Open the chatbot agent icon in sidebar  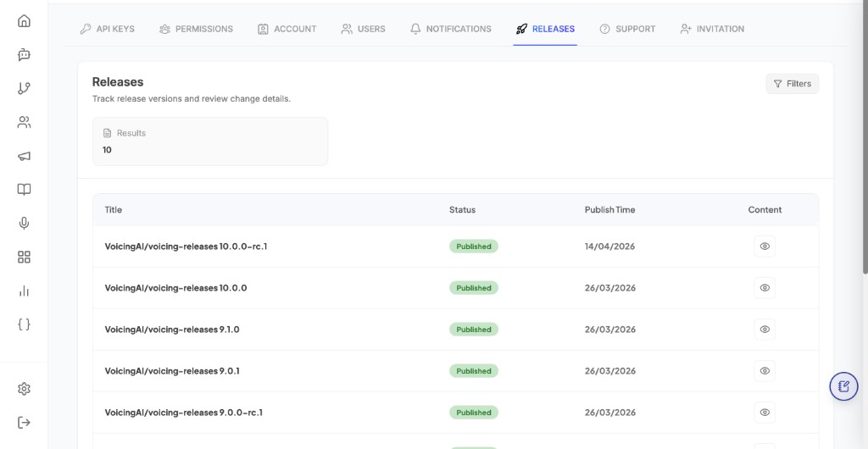tap(24, 55)
